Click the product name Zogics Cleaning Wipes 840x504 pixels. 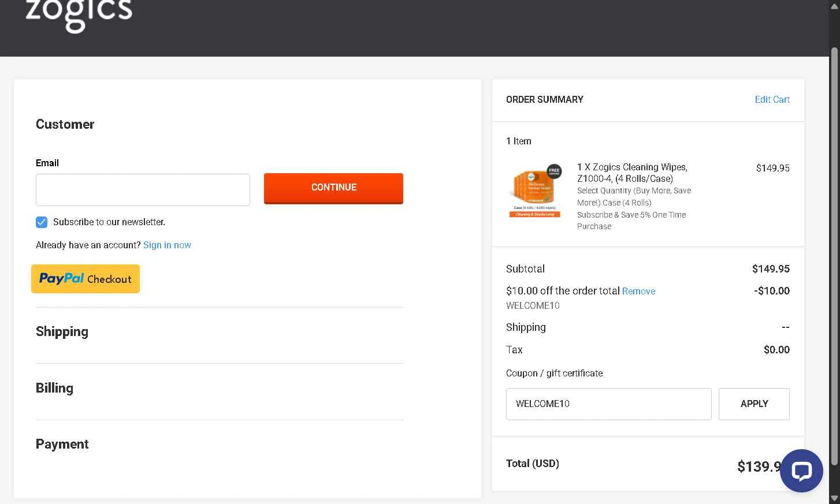[632, 173]
